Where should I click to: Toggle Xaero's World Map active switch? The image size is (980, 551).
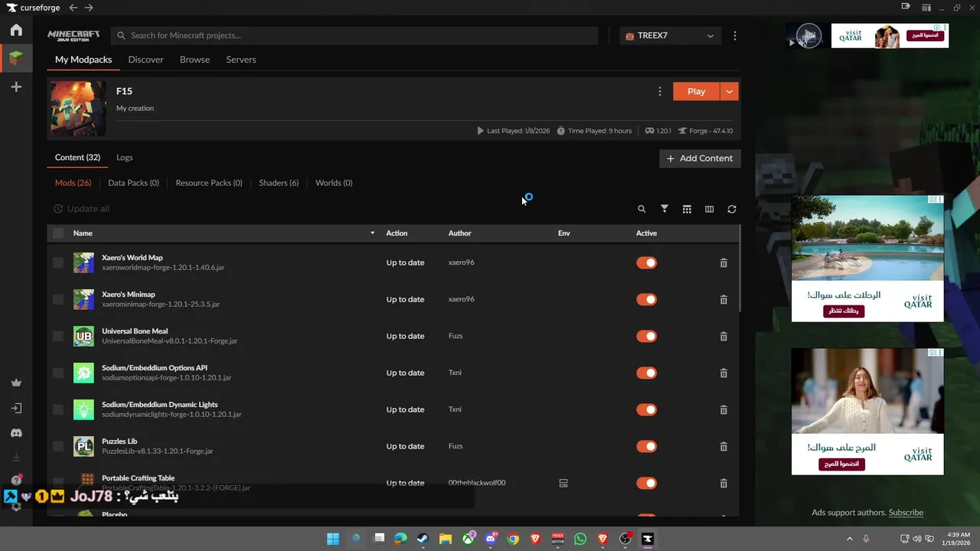(647, 262)
